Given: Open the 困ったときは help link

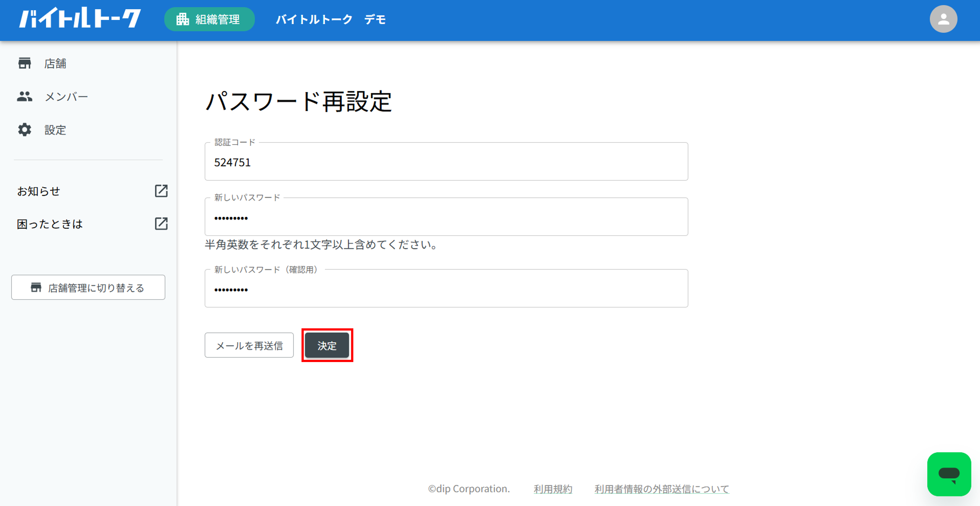Looking at the screenshot, I should [x=50, y=224].
